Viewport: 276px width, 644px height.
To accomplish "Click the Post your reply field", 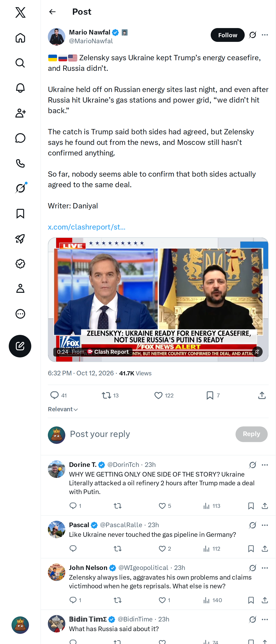I will coord(150,434).
